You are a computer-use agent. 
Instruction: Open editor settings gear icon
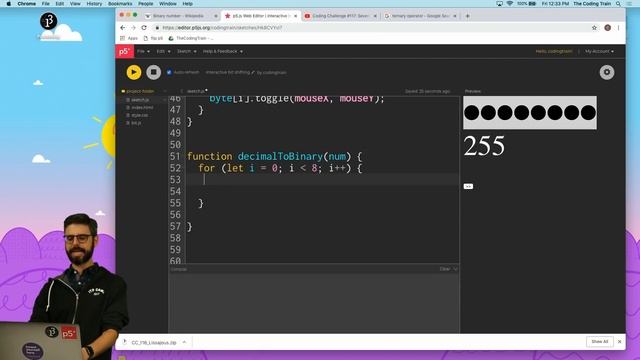tap(607, 72)
